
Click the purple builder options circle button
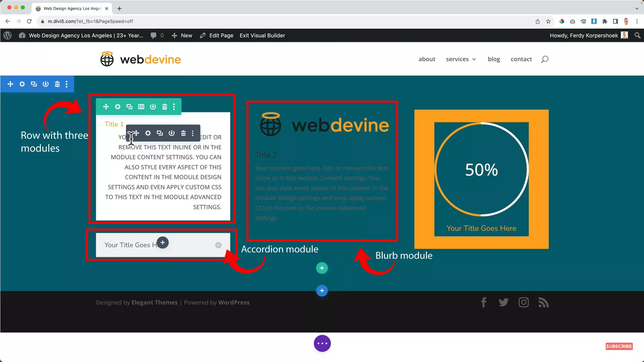322,343
